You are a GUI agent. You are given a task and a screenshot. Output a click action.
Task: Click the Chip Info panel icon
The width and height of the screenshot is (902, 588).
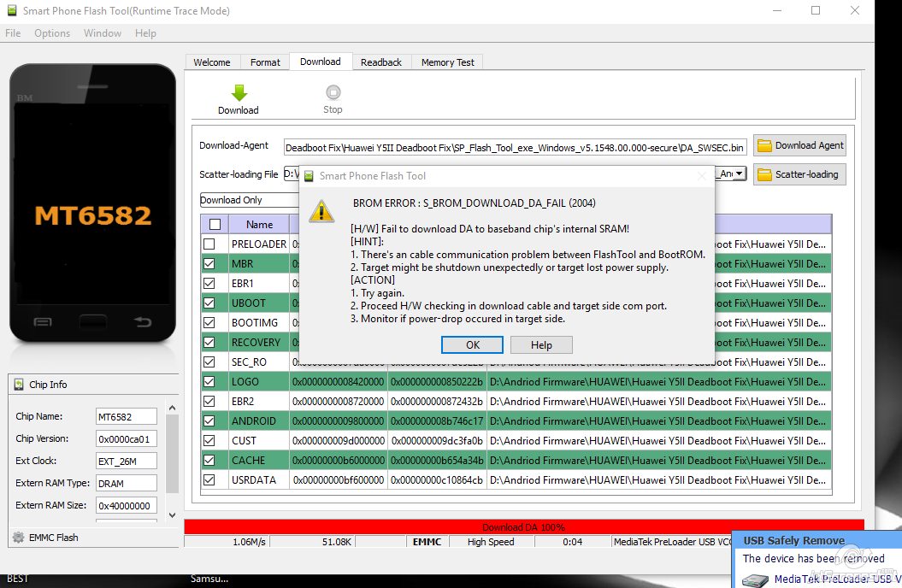point(19,385)
